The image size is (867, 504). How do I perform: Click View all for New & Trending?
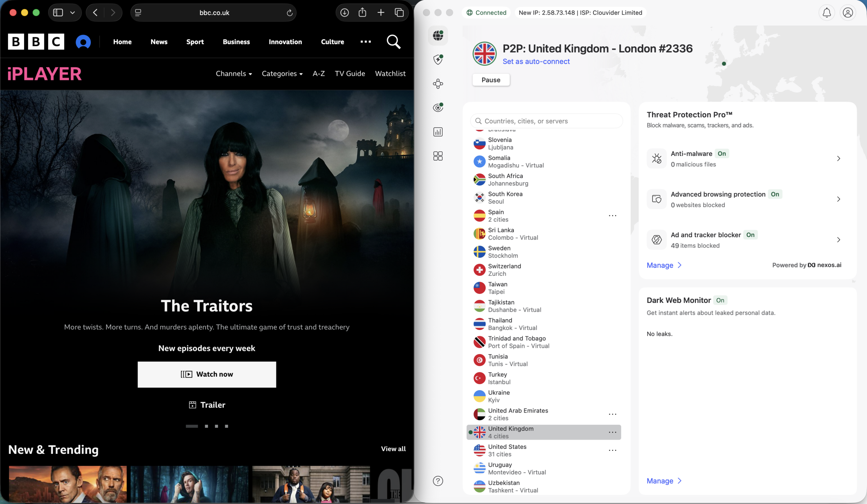[393, 449]
